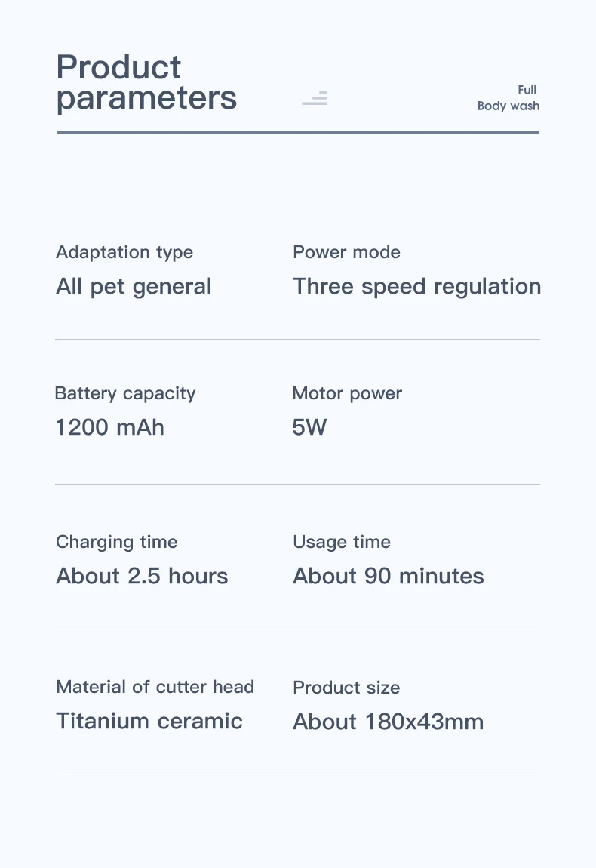This screenshot has height=868, width=596.
Task: Click the 1200 mAh value
Action: click(109, 427)
